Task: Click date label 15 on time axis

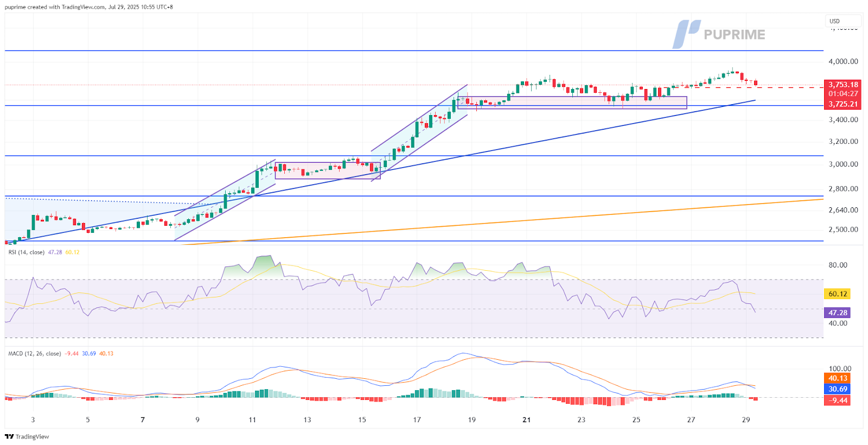Action: (x=362, y=419)
